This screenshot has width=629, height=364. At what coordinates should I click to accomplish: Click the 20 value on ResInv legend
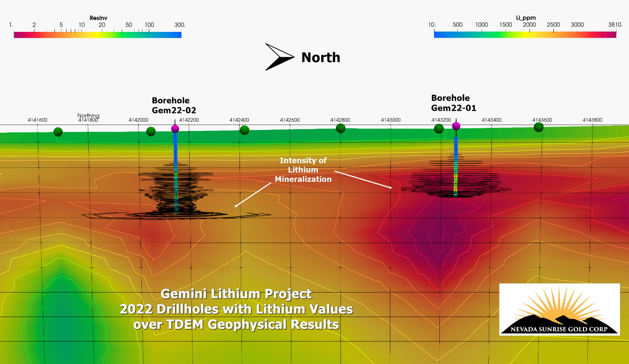pyautogui.click(x=102, y=25)
